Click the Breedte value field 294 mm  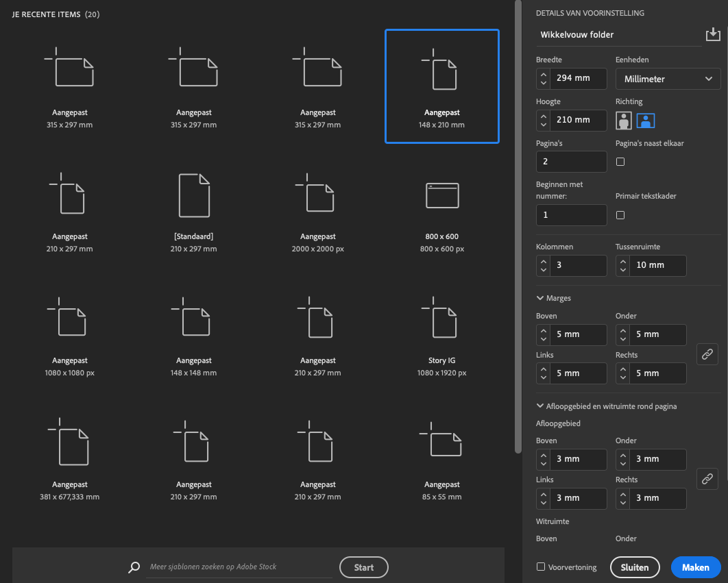(579, 79)
